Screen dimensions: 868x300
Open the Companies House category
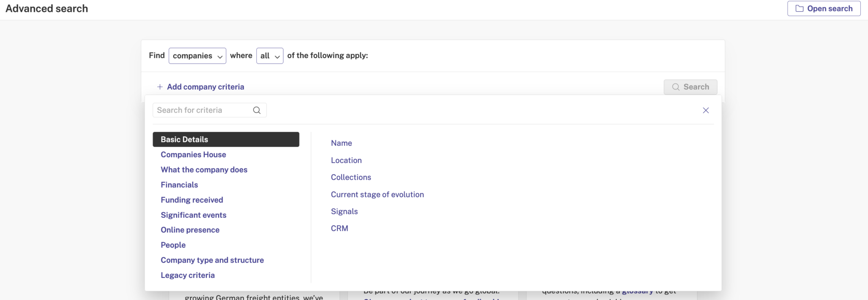(193, 155)
